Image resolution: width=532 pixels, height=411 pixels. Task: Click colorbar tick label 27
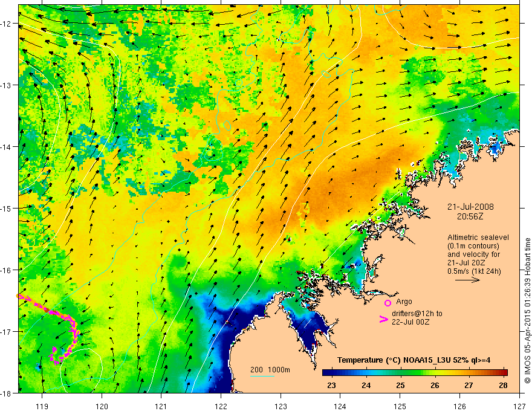(x=469, y=385)
